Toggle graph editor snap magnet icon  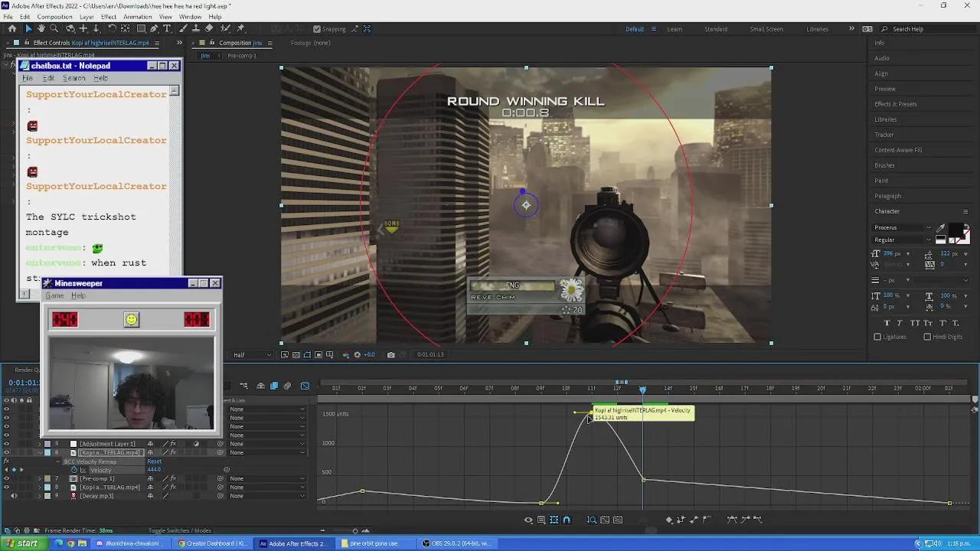click(567, 520)
